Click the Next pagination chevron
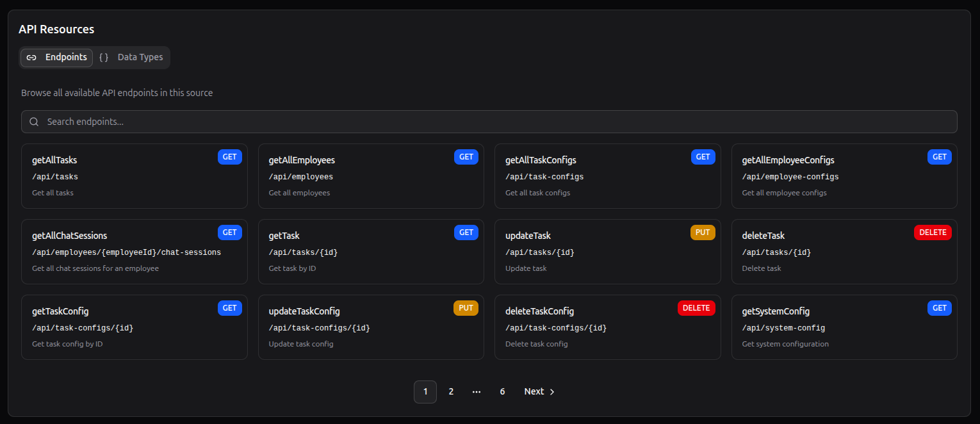 coord(551,391)
